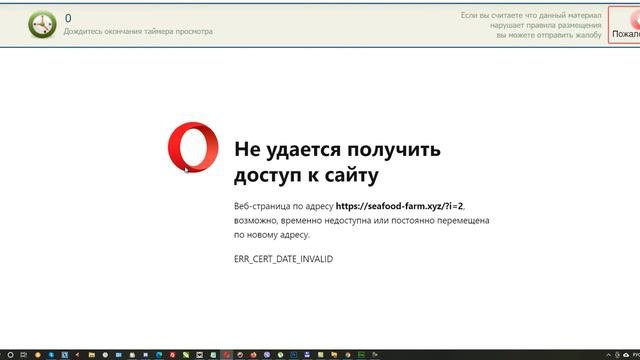Image resolution: width=640 pixels, height=360 pixels.
Task: Open Task View on the taskbar
Action: pyautogui.click(x=24, y=355)
